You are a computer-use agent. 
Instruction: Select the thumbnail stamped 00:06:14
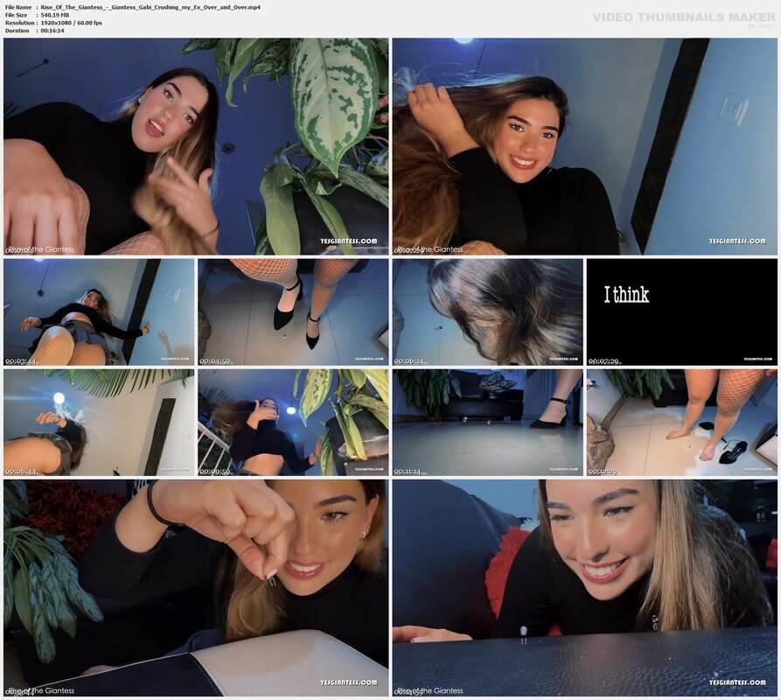488,311
